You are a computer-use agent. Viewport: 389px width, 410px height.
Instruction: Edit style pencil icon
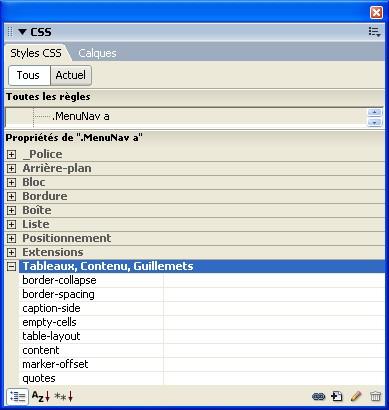pyautogui.click(x=356, y=396)
